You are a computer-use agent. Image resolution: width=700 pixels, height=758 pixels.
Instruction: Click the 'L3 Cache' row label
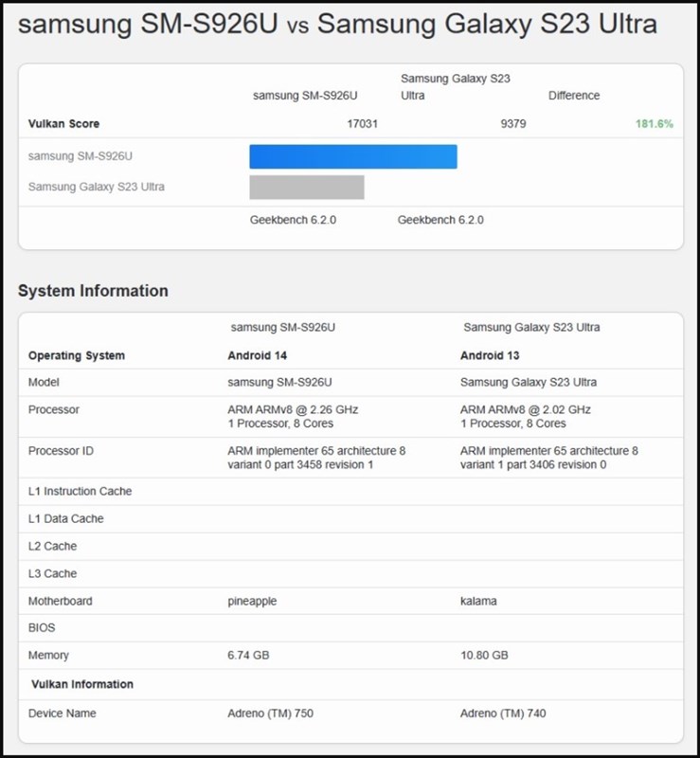(x=52, y=574)
